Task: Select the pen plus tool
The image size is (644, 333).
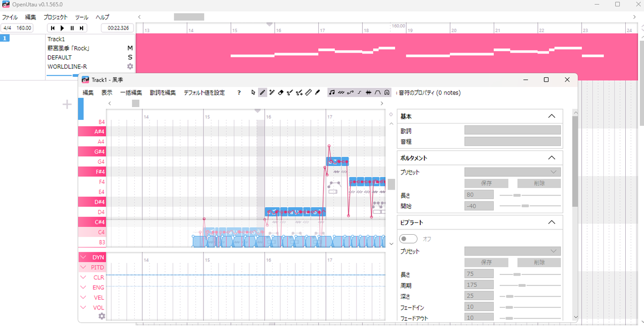Action: coord(272,93)
